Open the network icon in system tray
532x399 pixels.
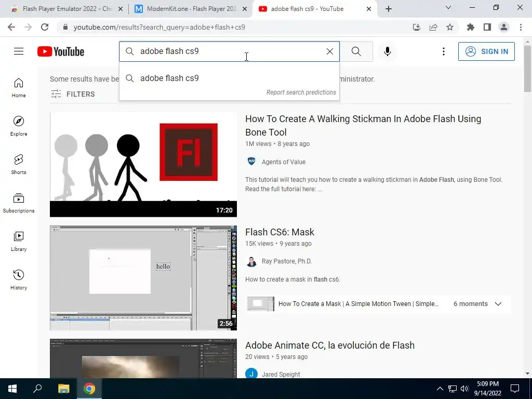(x=453, y=389)
